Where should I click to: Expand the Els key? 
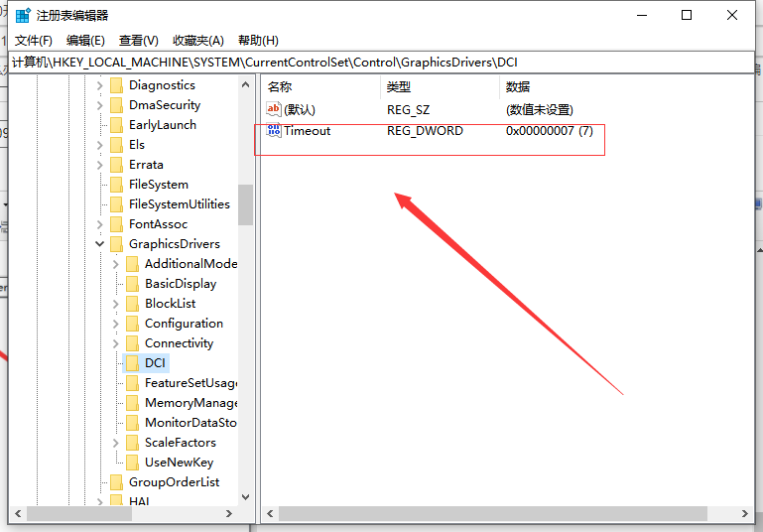[x=100, y=145]
